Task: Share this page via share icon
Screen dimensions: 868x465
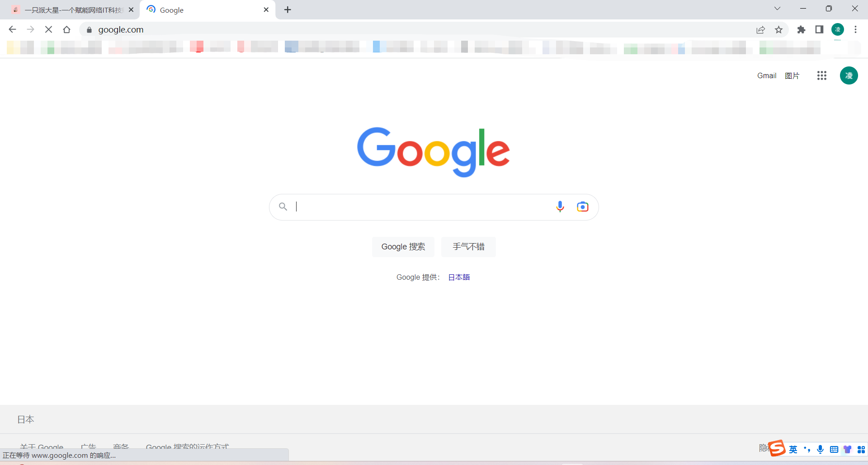Action: (760, 30)
